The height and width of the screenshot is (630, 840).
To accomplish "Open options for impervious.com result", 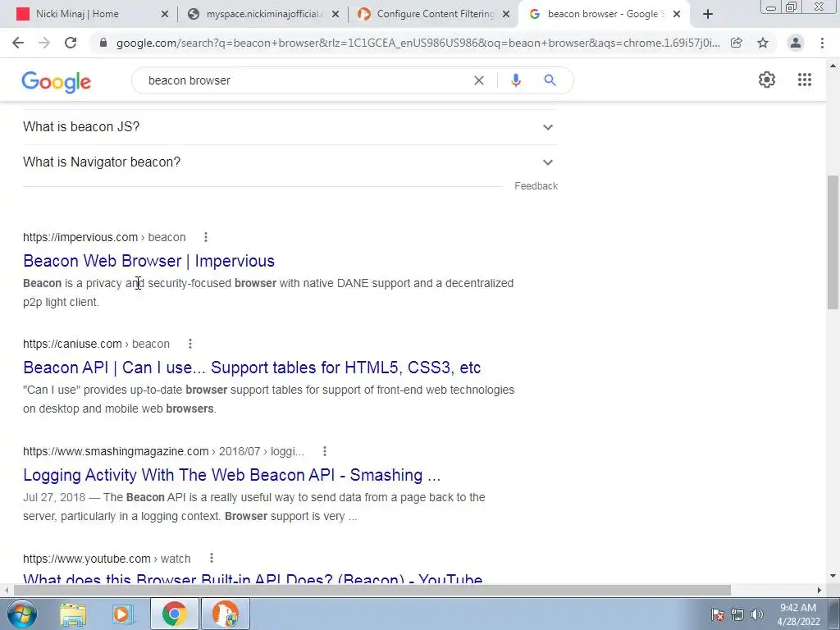I will pos(206,237).
